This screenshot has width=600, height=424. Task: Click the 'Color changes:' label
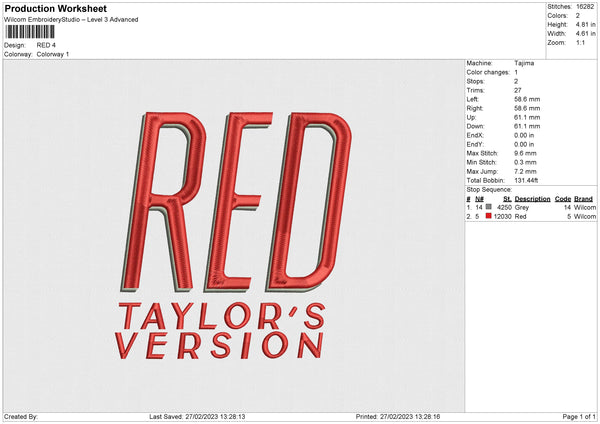click(488, 72)
